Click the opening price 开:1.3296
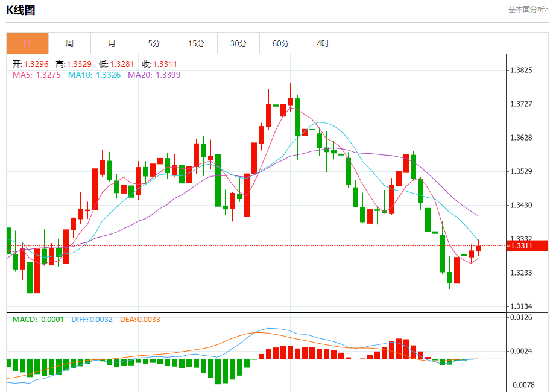 click(x=31, y=64)
